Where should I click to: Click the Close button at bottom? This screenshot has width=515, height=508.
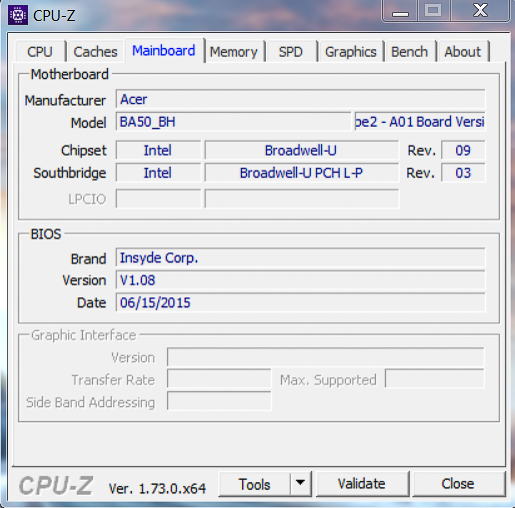point(458,483)
